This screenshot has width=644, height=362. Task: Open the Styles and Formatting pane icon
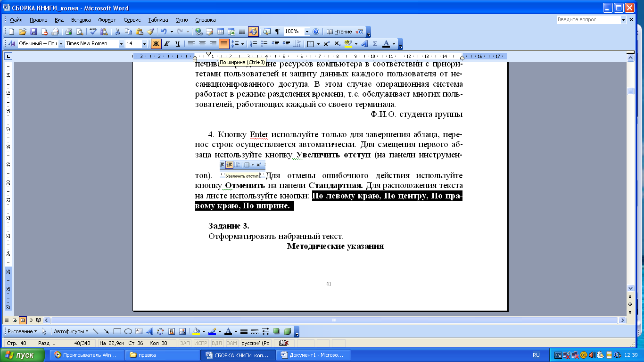point(12,43)
